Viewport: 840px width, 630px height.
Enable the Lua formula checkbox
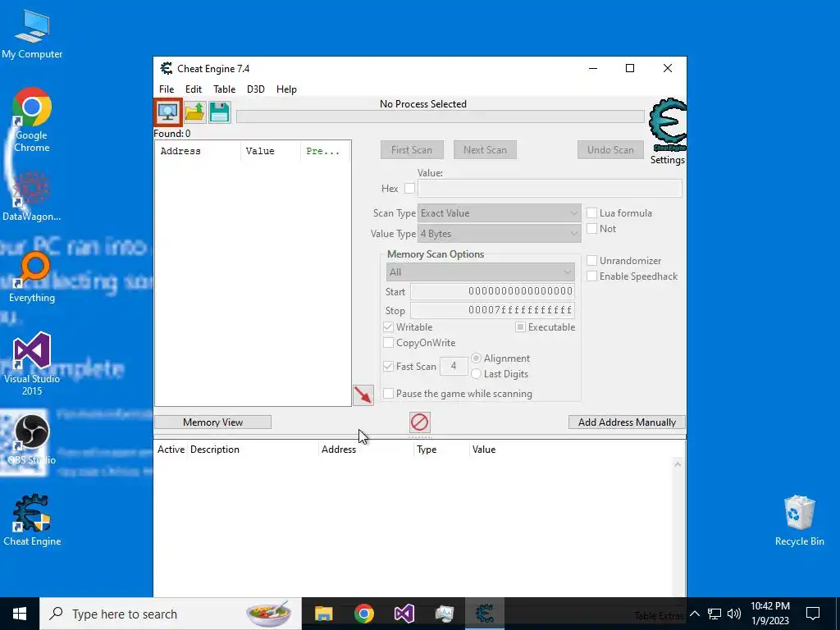(591, 212)
